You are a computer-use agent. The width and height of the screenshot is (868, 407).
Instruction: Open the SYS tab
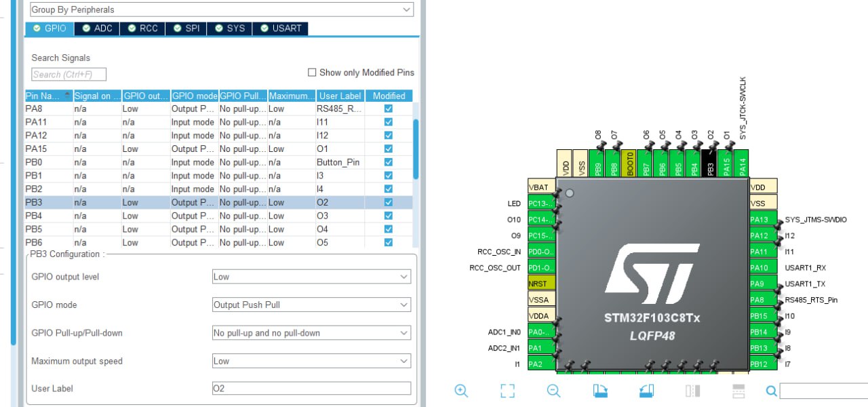[230, 28]
